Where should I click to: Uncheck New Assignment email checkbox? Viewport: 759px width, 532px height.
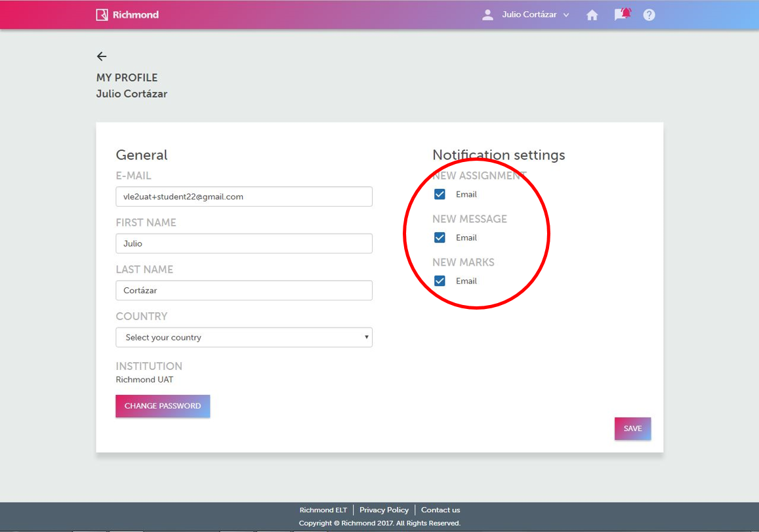(x=440, y=194)
